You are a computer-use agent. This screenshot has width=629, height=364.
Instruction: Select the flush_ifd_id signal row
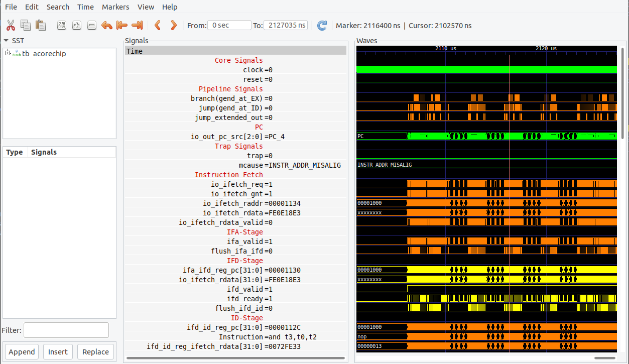(235, 308)
